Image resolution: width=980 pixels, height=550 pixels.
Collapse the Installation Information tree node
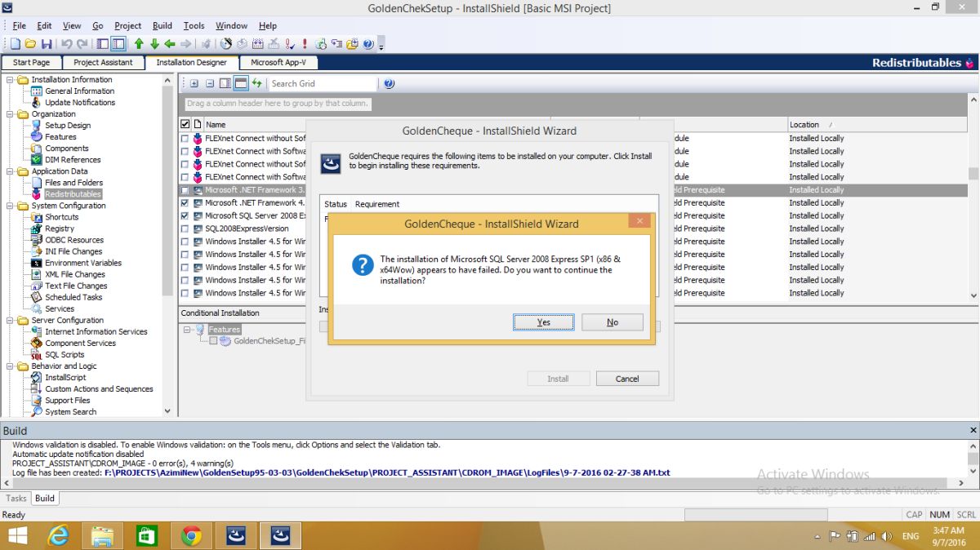pos(10,80)
